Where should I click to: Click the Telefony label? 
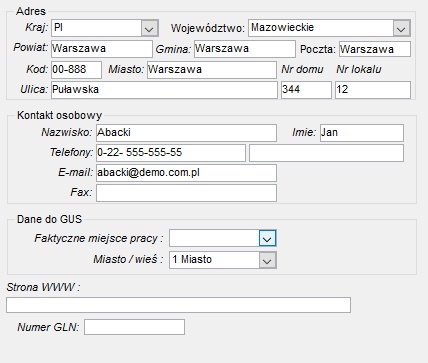point(71,152)
